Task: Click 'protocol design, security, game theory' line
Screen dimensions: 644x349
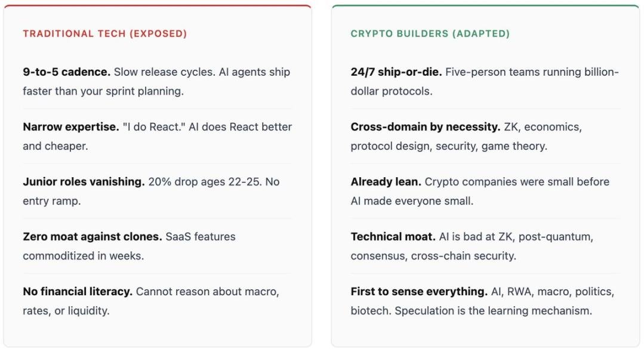Action: coord(448,146)
